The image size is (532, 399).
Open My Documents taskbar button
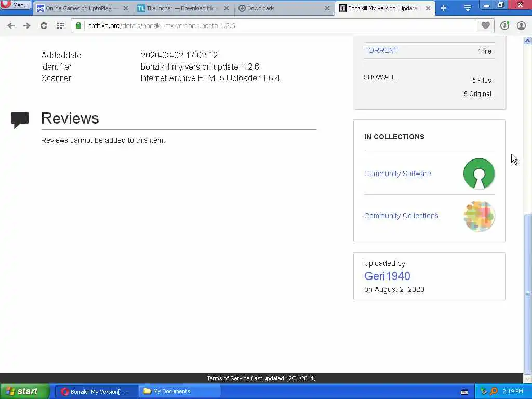[x=179, y=392]
